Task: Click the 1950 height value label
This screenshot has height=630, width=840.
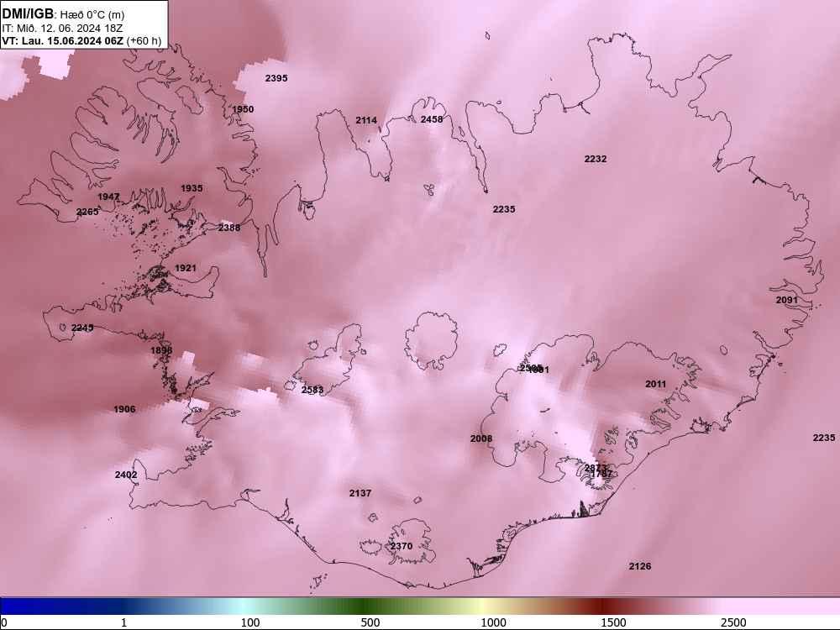Action: point(243,109)
